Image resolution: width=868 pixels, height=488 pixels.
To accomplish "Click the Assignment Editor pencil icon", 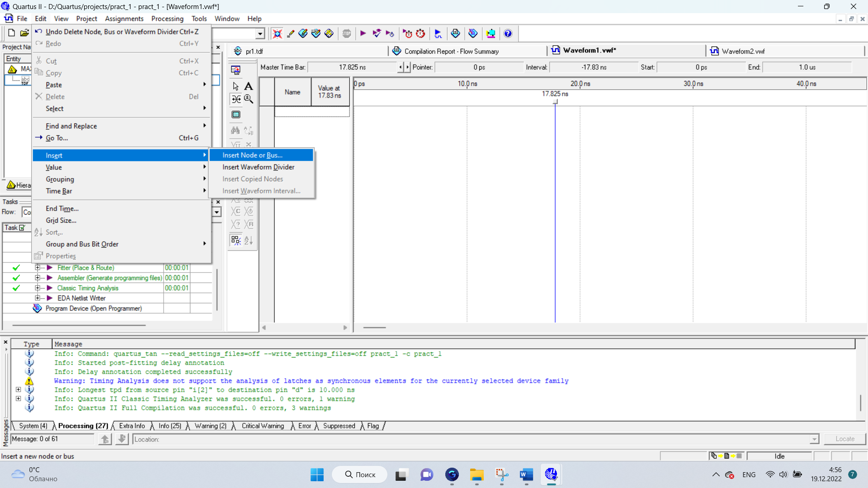I will click(x=290, y=33).
